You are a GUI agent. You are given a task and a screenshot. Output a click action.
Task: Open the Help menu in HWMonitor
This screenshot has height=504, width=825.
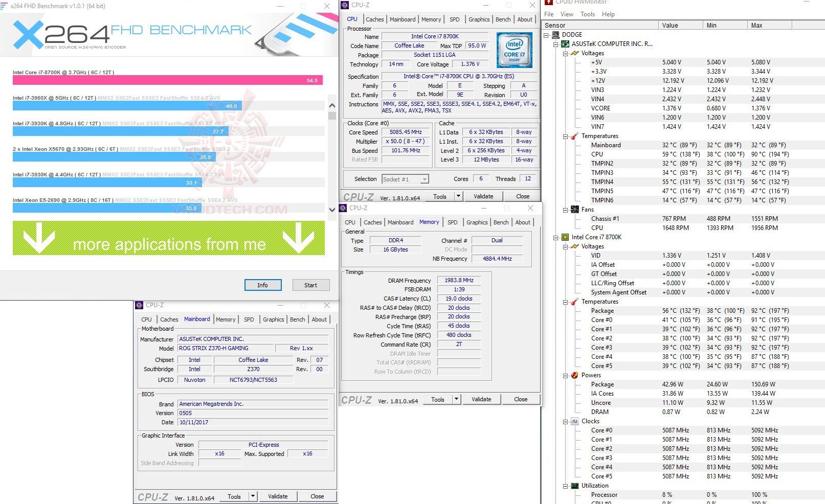pyautogui.click(x=608, y=14)
